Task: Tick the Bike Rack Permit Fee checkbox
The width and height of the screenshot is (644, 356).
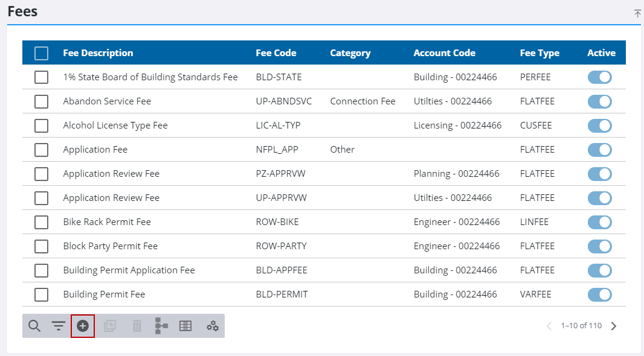Action: click(41, 222)
